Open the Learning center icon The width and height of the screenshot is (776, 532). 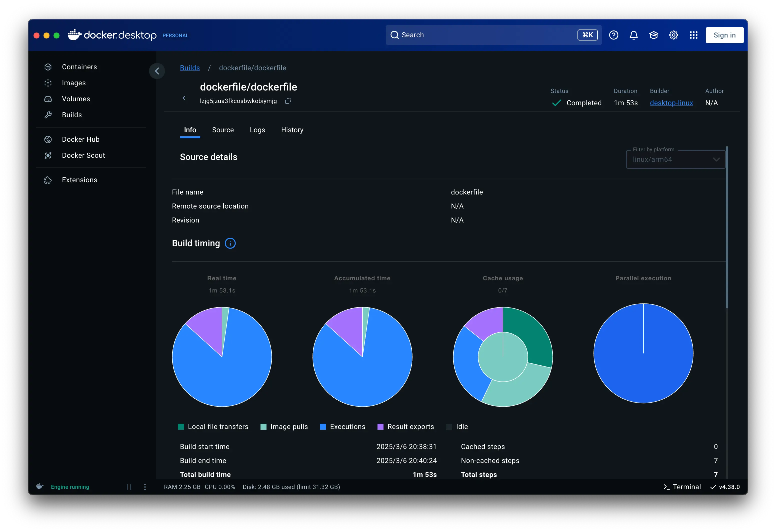coord(653,35)
